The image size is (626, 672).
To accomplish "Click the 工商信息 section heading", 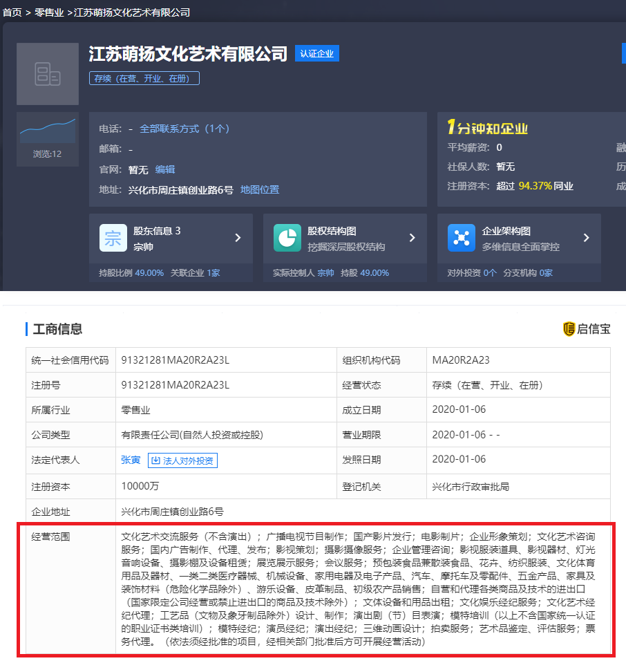I will [x=57, y=329].
